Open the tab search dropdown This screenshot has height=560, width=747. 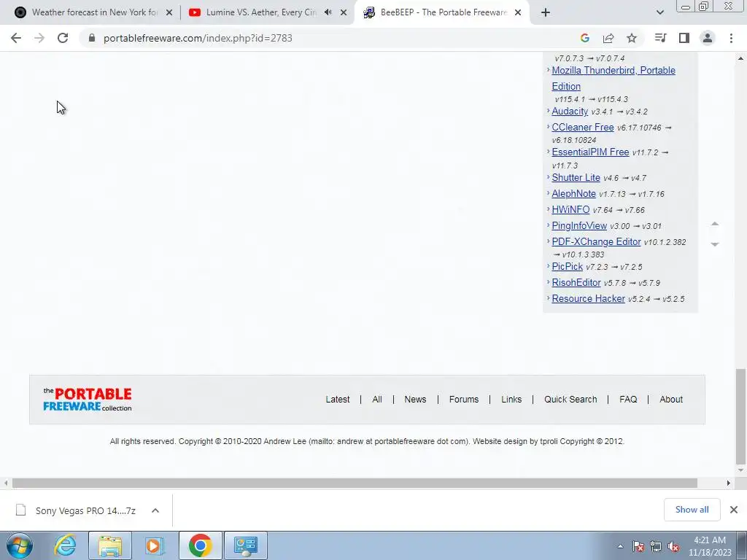tap(659, 12)
